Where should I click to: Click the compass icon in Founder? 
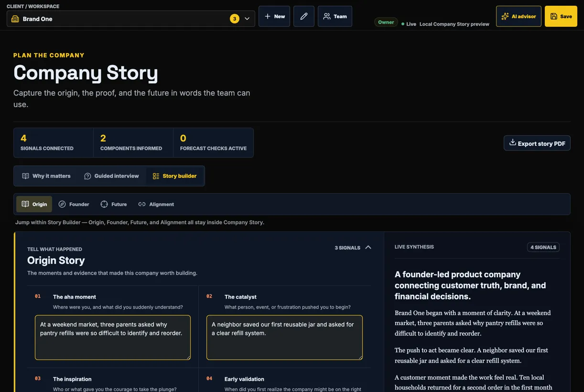coord(62,204)
